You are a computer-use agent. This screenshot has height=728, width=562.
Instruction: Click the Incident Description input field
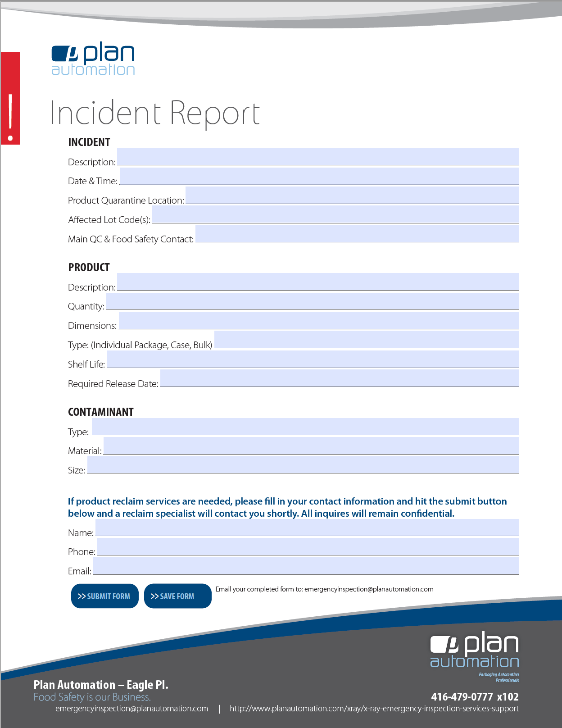coord(317,156)
